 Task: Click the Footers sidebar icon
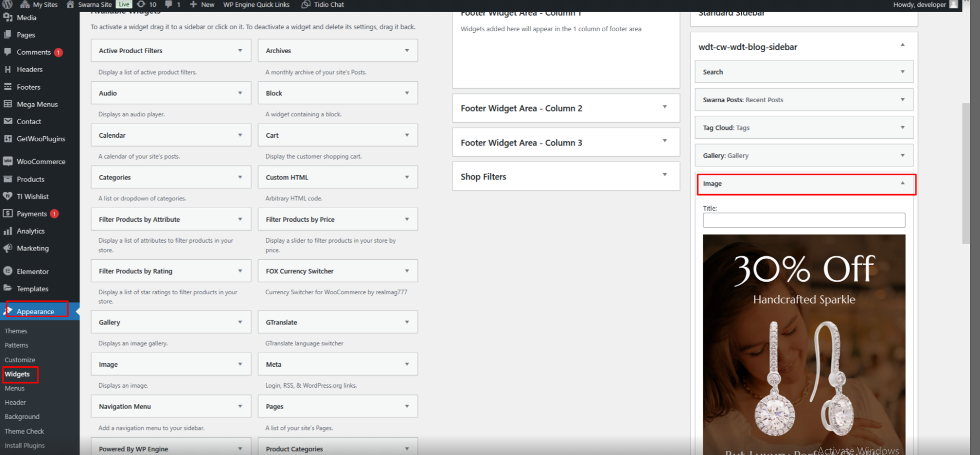(x=8, y=87)
